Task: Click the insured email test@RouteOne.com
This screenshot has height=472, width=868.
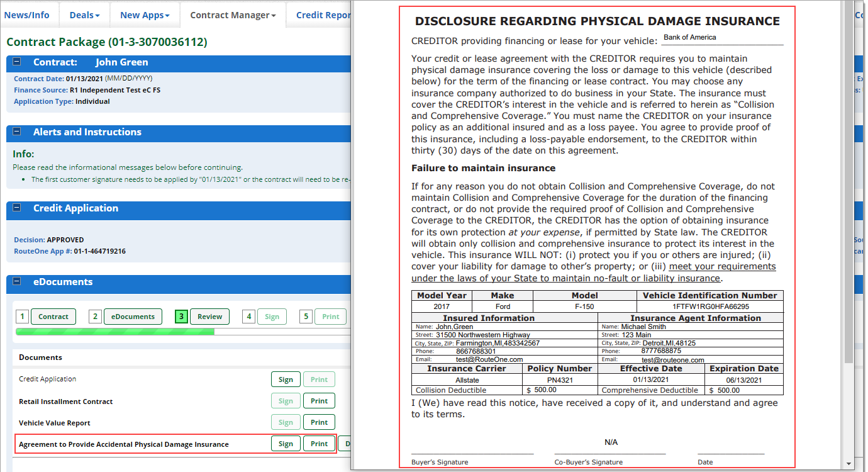Action: pyautogui.click(x=489, y=359)
